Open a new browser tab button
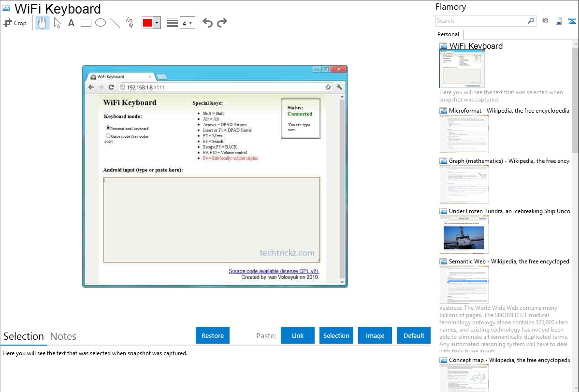Screen dimensions: 579x392 point(161,77)
